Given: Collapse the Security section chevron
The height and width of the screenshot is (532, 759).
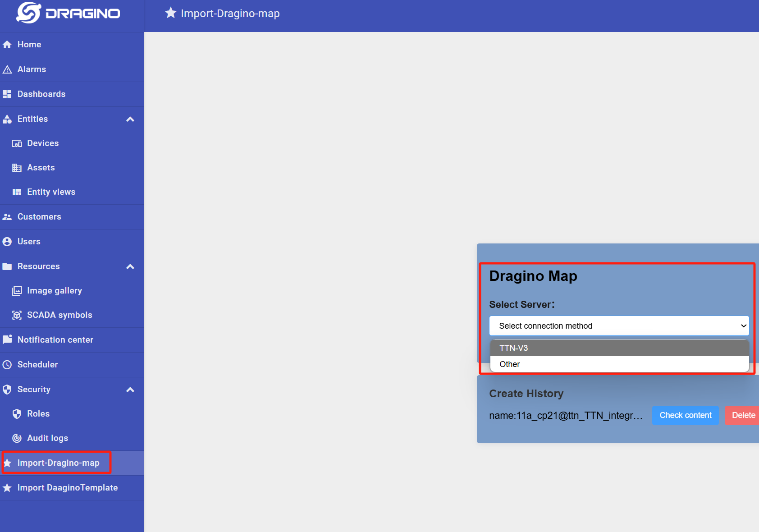Looking at the screenshot, I should pyautogui.click(x=130, y=390).
